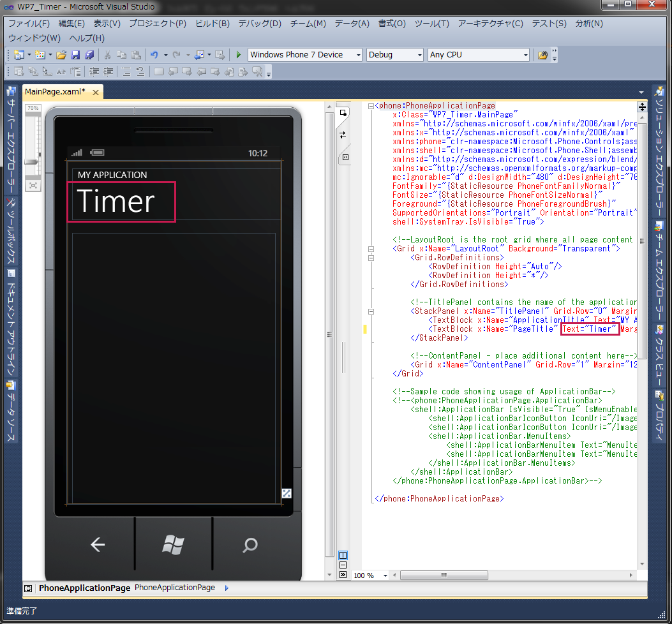Open the クラス ビュー side panel
This screenshot has height=624, width=672.
659,356
